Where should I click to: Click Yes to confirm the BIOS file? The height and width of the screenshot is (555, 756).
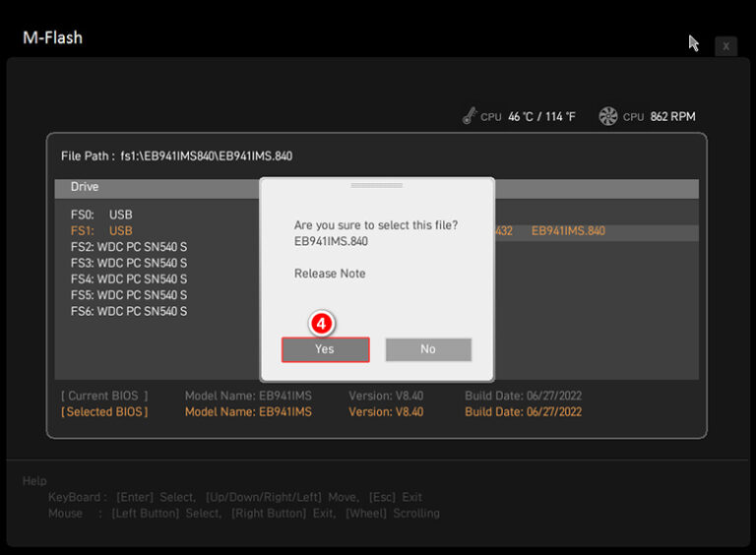325,349
